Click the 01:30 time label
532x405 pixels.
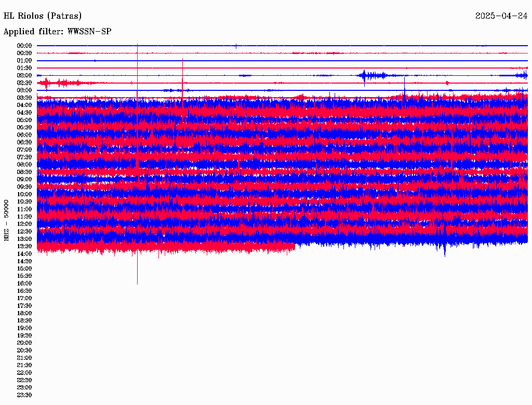click(24, 68)
